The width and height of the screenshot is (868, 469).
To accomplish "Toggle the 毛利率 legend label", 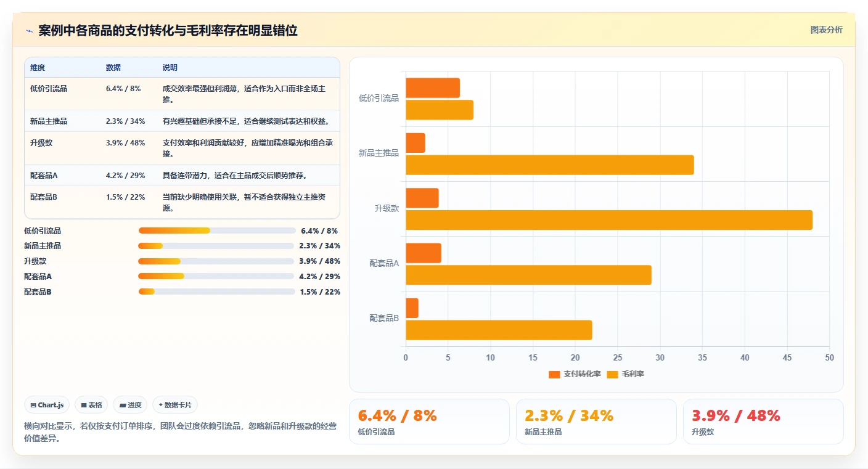I will coord(633,374).
